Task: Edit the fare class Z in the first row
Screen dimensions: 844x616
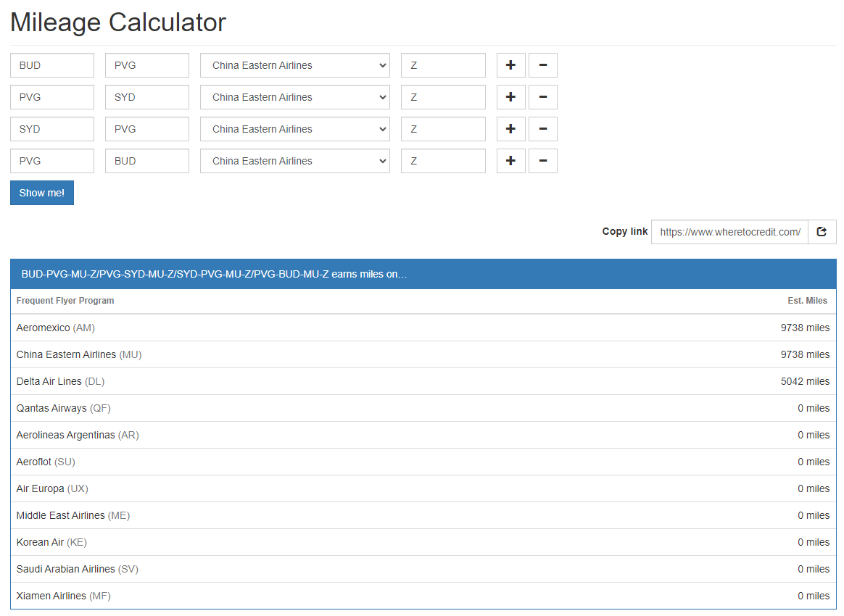Action: point(443,65)
